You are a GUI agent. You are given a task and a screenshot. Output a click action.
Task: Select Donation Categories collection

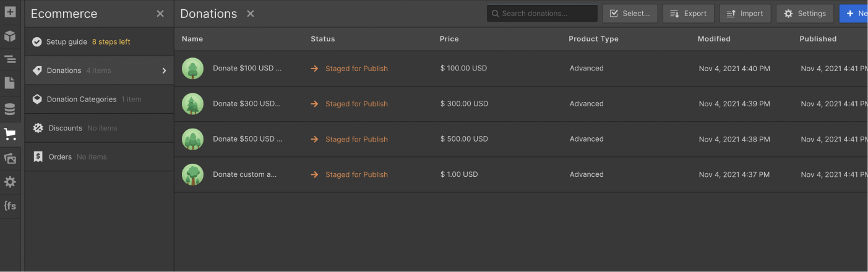(82, 100)
